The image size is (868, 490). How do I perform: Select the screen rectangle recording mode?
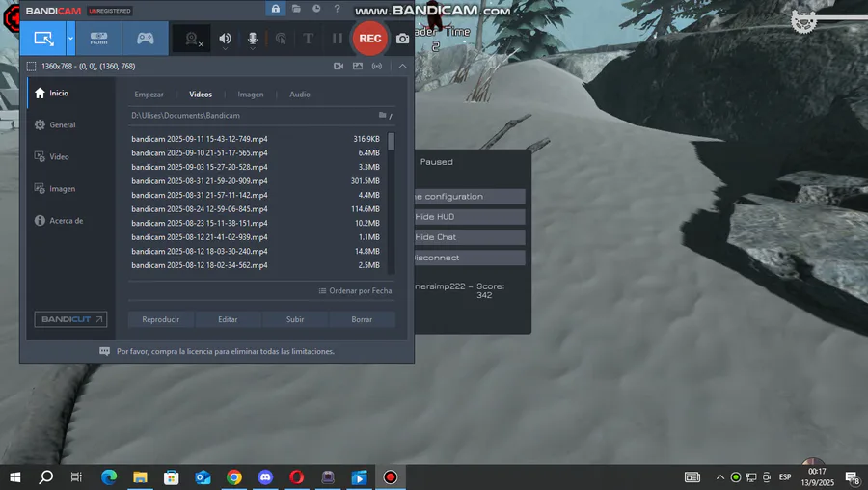click(43, 39)
